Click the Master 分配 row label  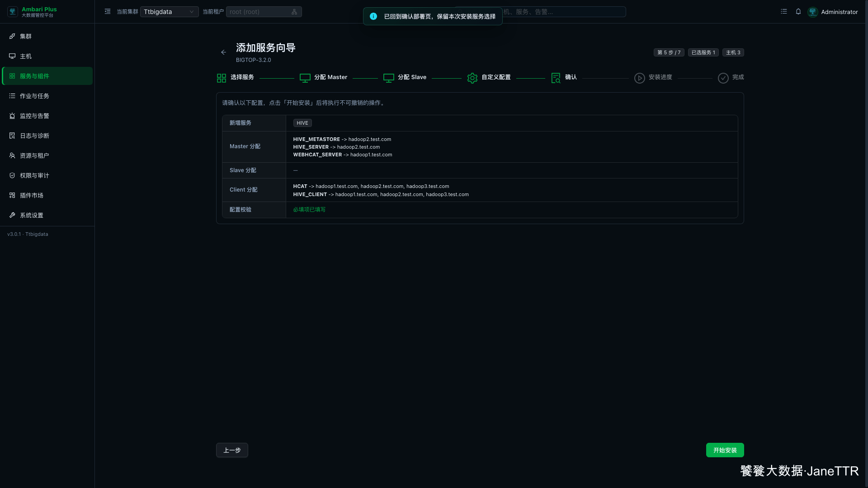245,146
